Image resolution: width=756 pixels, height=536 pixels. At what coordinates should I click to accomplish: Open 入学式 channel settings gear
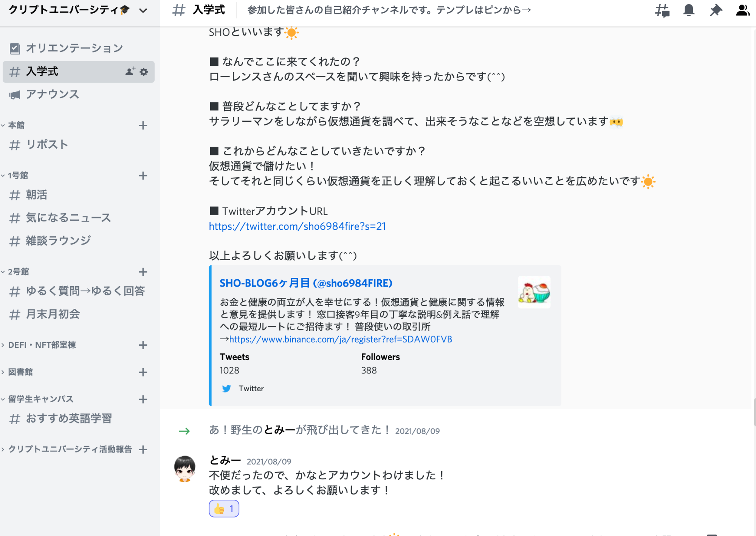tap(144, 72)
